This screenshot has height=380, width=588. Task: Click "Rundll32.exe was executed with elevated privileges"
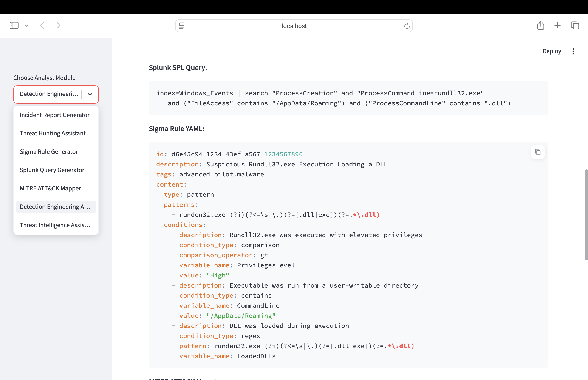(x=326, y=235)
